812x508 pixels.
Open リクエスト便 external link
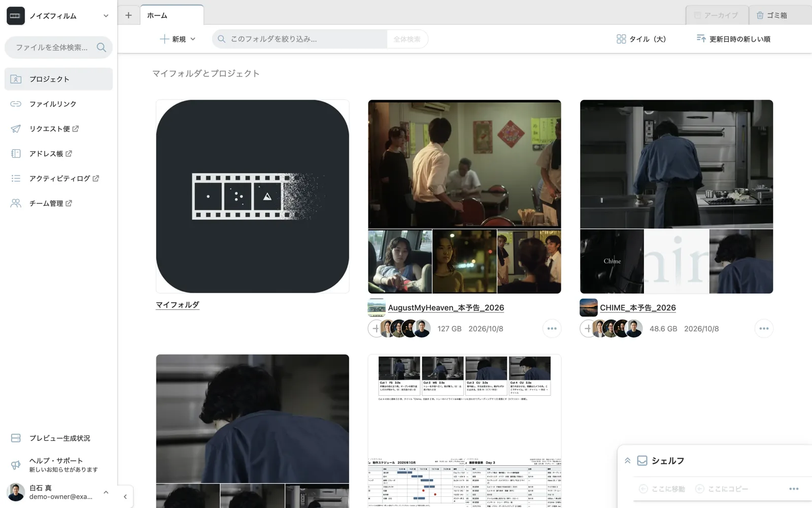(59, 129)
